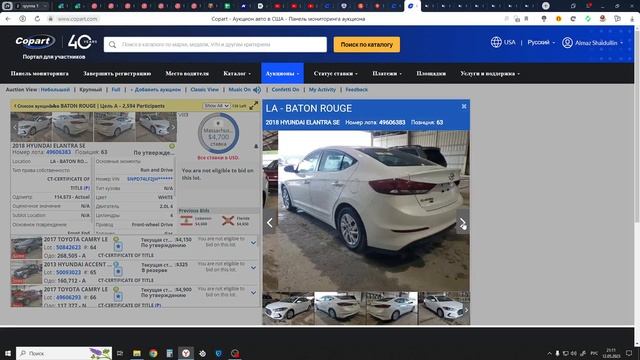
Task: Click the Поиск по каталогу button
Action: tap(367, 44)
